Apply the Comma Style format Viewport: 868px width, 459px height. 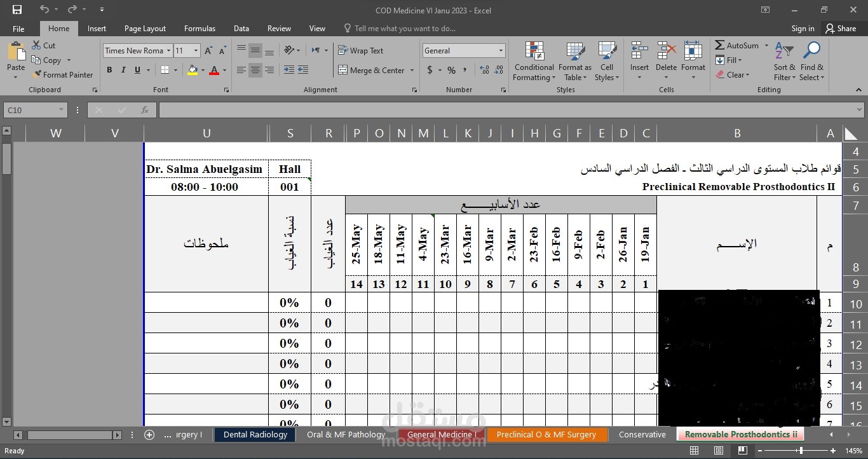[x=466, y=70]
